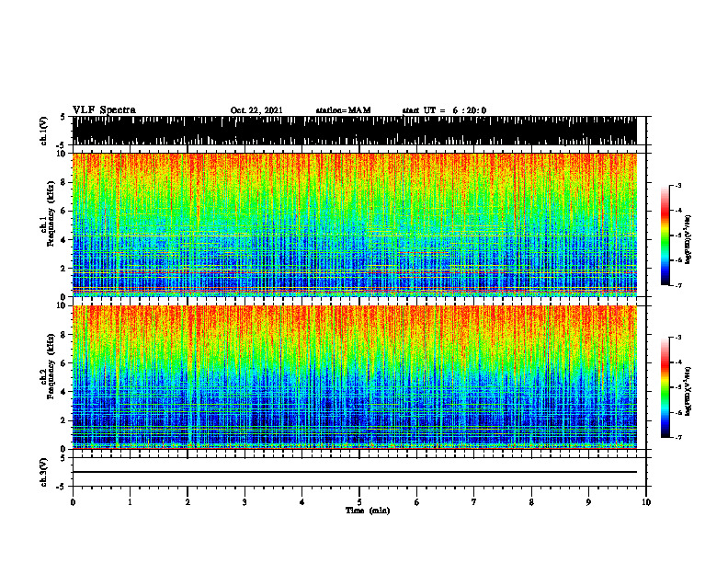Image resolution: width=728 pixels, height=563 pixels.
Task: Click the ch.1 frequency axis "8" tick label
Action: pos(63,182)
